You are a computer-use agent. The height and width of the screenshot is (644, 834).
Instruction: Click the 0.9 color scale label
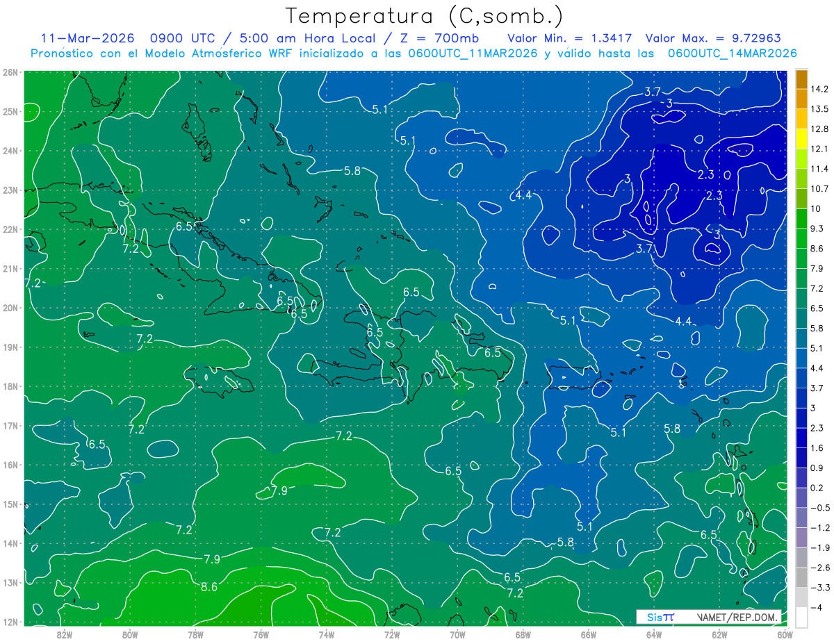tap(817, 468)
